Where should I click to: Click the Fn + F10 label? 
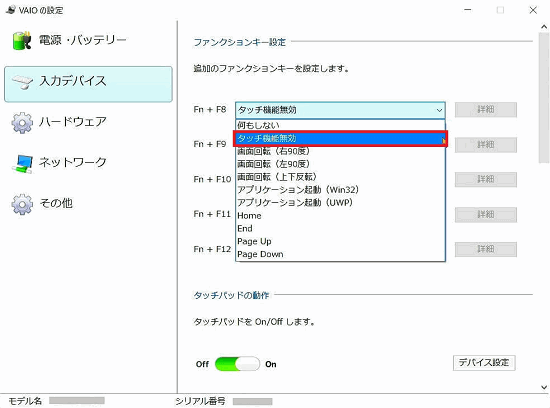pyautogui.click(x=212, y=179)
